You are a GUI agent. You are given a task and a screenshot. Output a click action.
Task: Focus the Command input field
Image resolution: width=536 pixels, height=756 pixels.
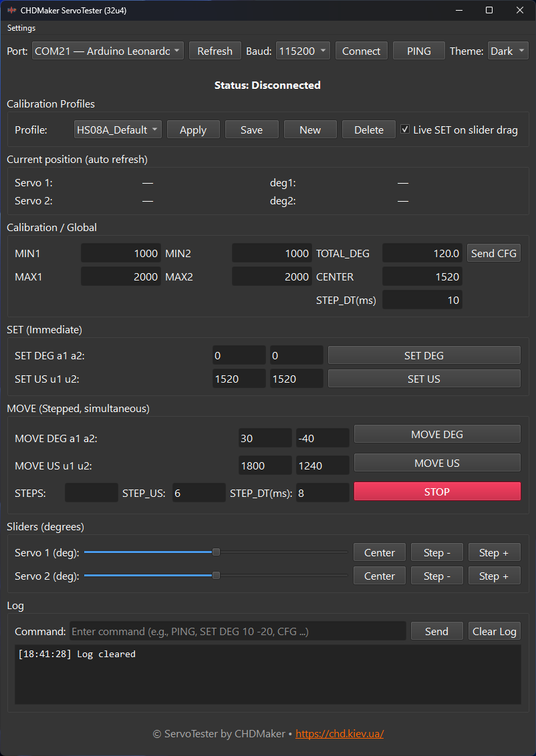237,631
